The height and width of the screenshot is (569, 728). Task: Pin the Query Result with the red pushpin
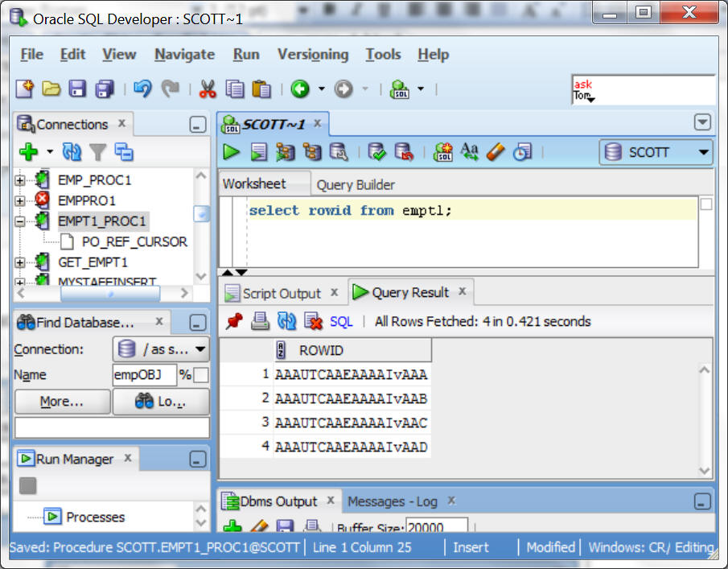click(x=234, y=321)
